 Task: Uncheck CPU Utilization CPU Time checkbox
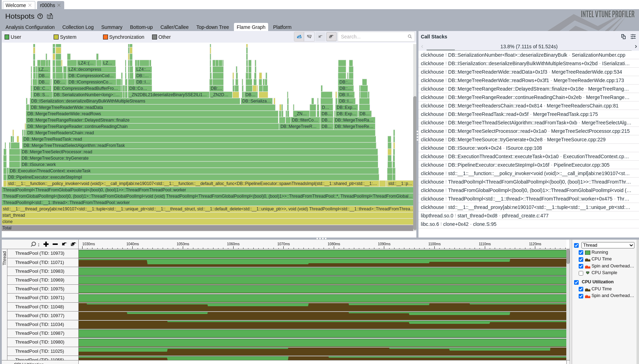(x=581, y=289)
